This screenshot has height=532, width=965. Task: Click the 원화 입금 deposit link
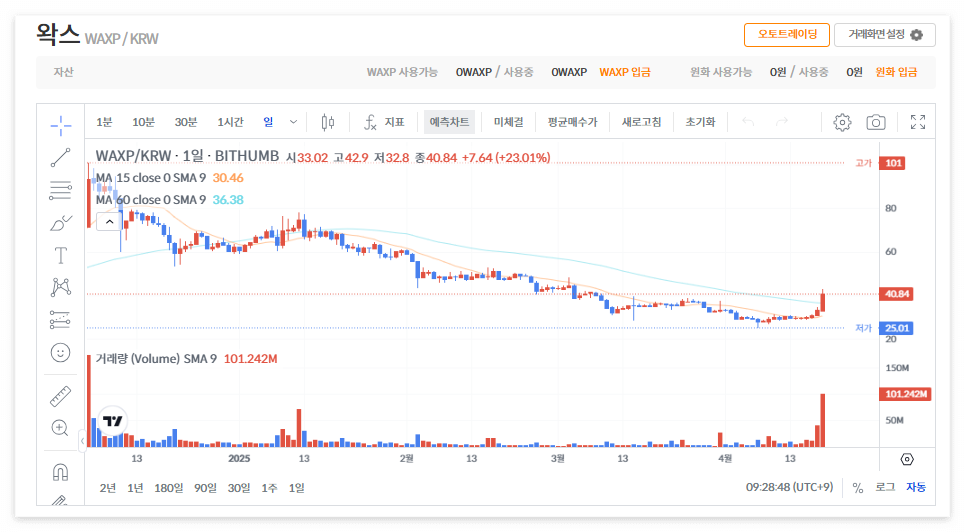coord(896,72)
